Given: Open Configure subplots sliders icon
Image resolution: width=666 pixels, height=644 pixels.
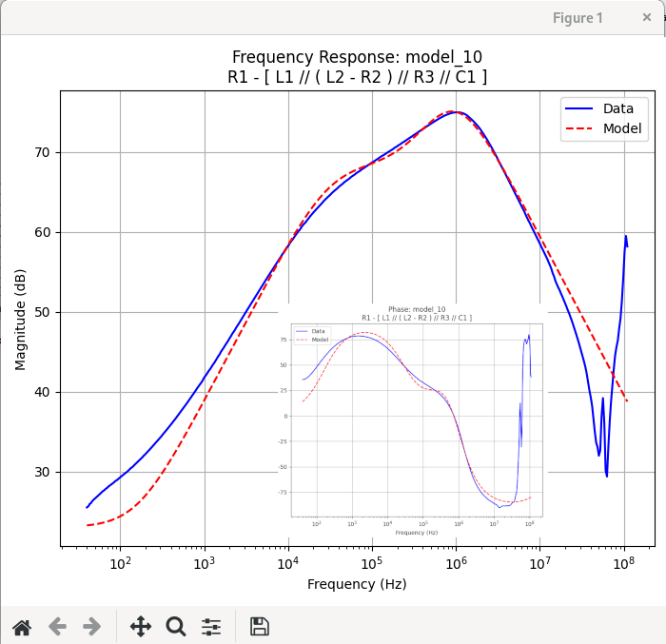Looking at the screenshot, I should tap(211, 627).
